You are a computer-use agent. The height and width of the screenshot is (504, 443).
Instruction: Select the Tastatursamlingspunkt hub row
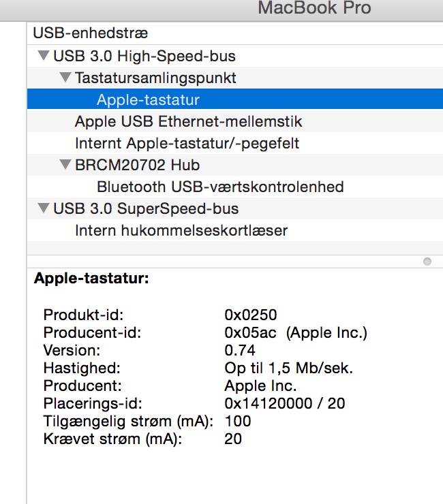click(155, 78)
